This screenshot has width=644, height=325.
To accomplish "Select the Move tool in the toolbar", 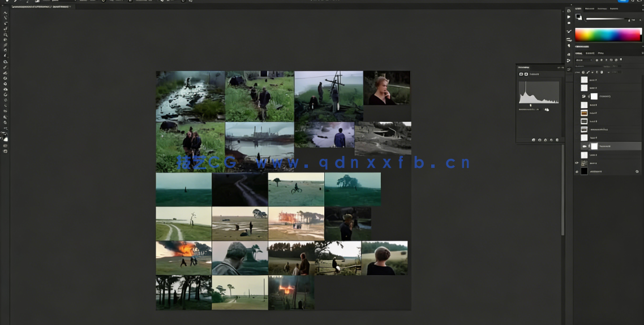I will coord(6,12).
